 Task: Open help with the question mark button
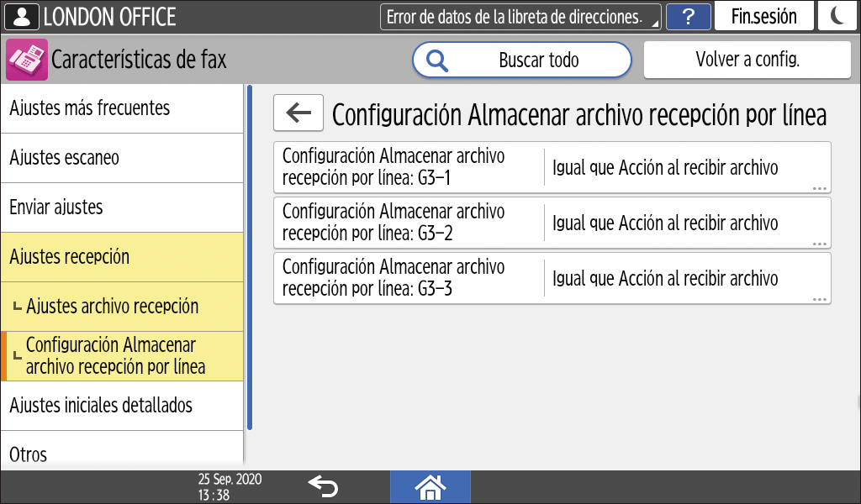689,17
